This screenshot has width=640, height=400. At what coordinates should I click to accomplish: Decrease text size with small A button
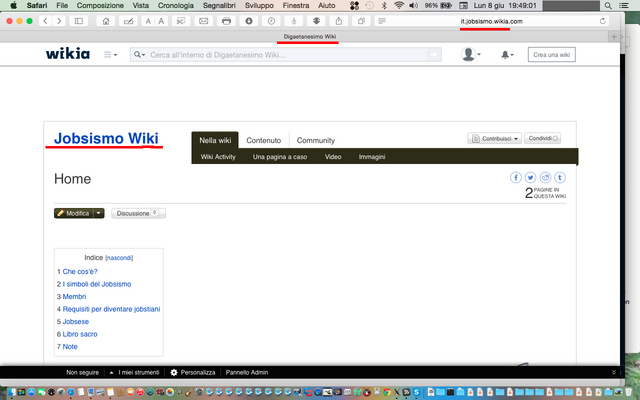click(148, 21)
